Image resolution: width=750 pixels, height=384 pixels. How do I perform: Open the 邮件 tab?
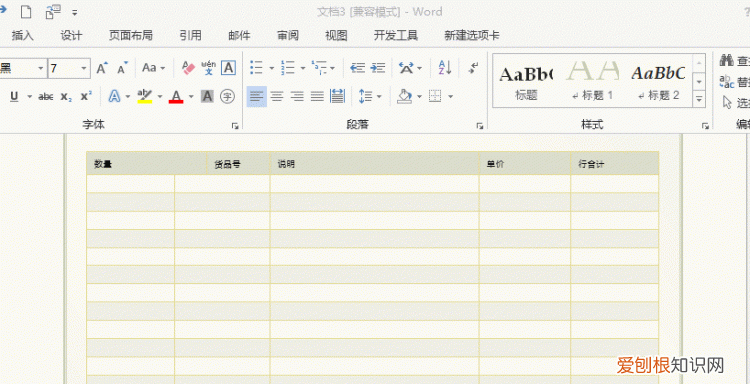[x=239, y=35]
